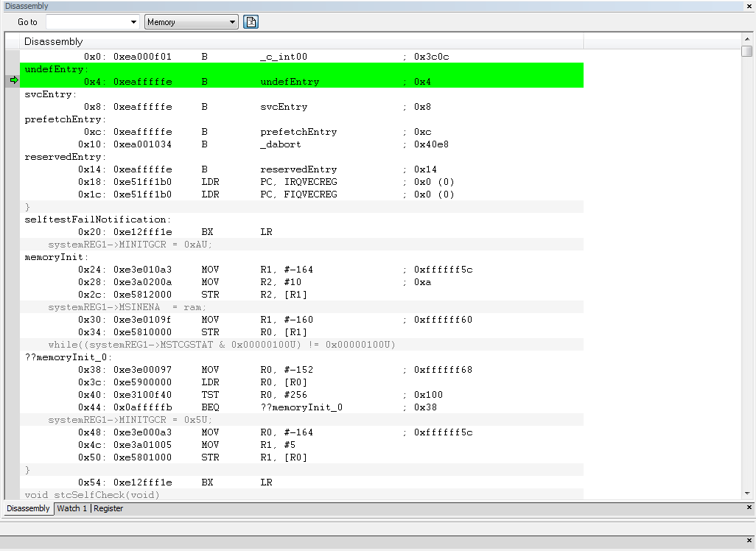
Task: Close the Disassembly panel with the X
Action: tap(749, 6)
